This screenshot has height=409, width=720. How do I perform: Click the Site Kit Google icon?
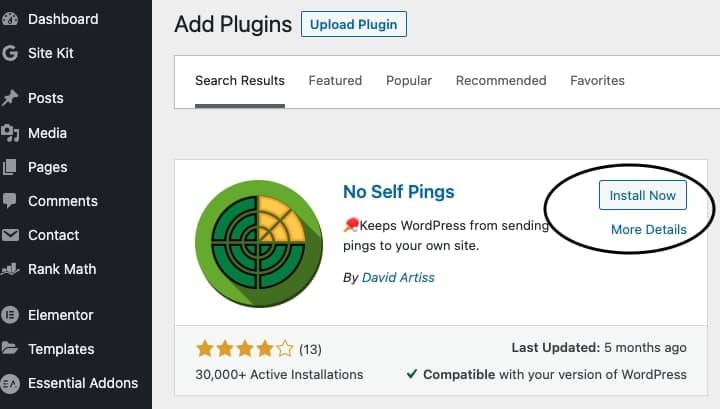(x=8, y=53)
